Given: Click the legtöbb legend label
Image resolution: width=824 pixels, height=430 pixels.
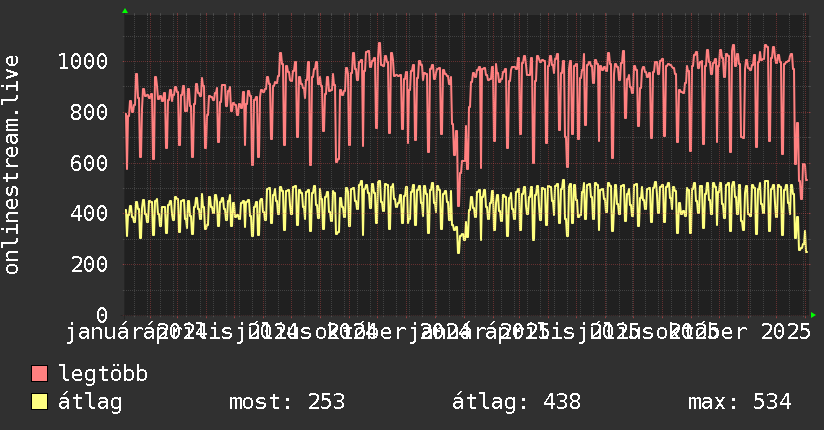Looking at the screenshot, I should point(103,373).
